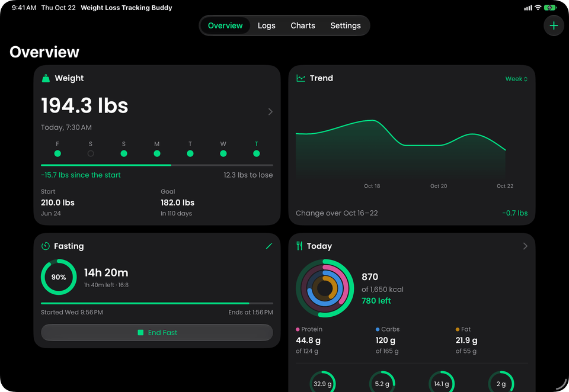Click the Oct 20 axis label
The image size is (569, 392).
pos(439,186)
